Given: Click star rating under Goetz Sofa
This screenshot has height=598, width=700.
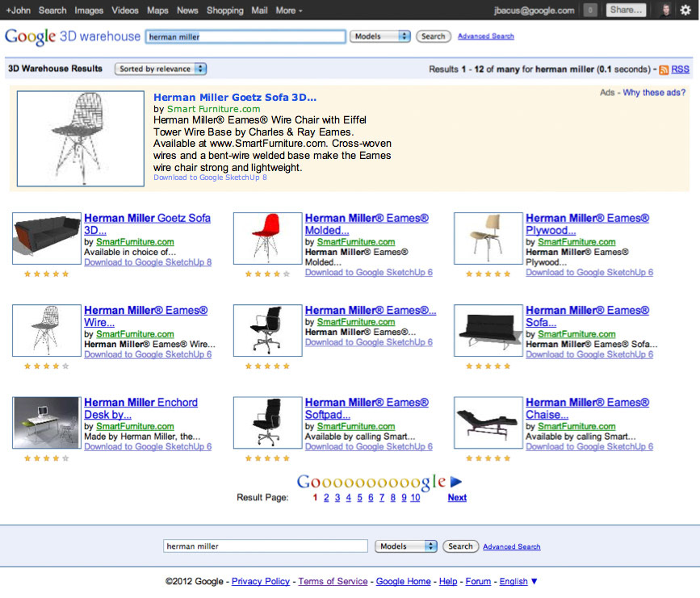Looking at the screenshot, I should [47, 274].
